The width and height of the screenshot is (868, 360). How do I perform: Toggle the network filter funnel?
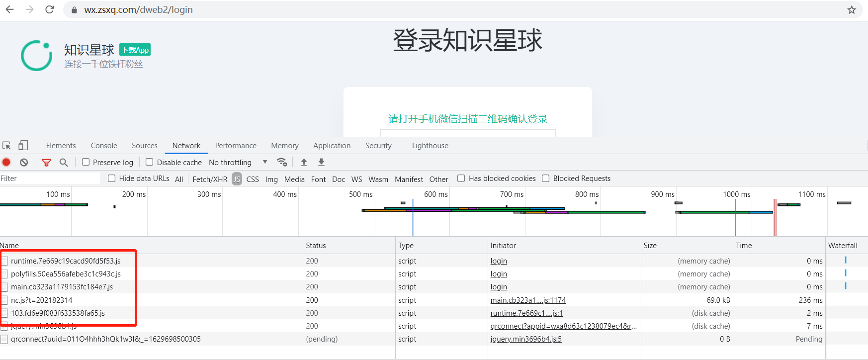[x=46, y=162]
